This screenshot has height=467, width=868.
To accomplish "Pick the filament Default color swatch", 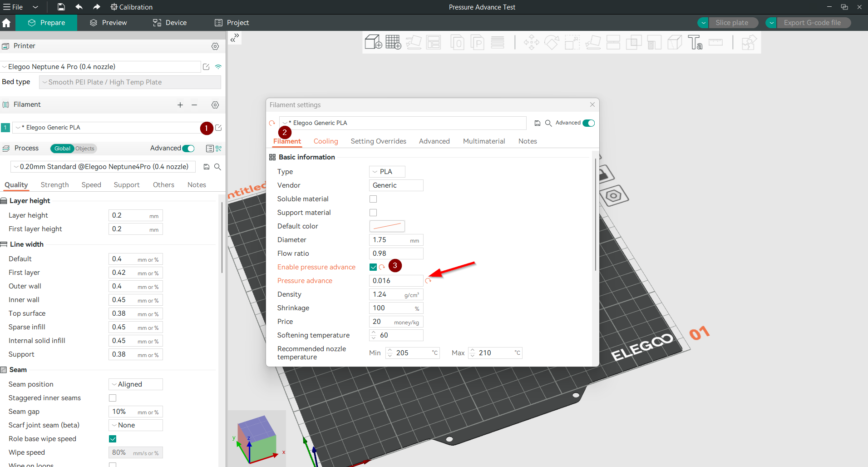I will point(387,226).
